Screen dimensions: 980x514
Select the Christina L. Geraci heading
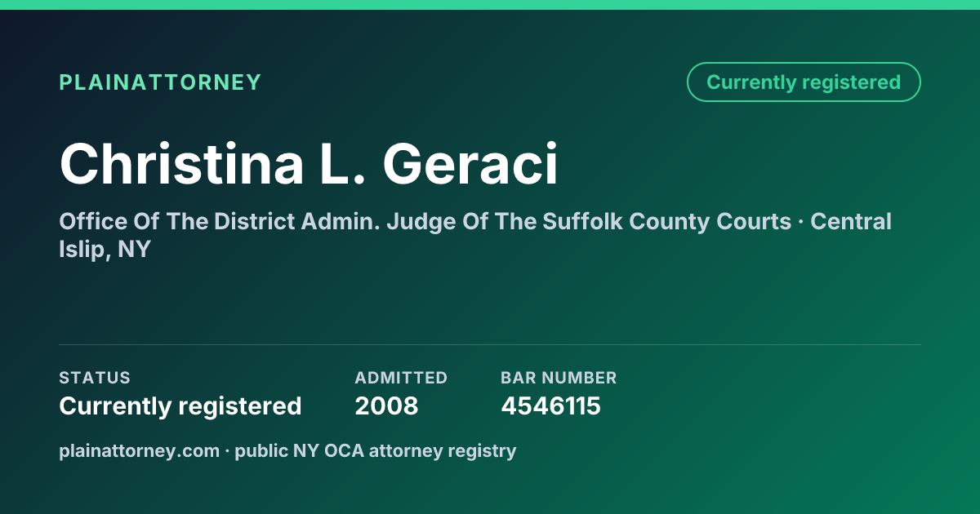(309, 164)
